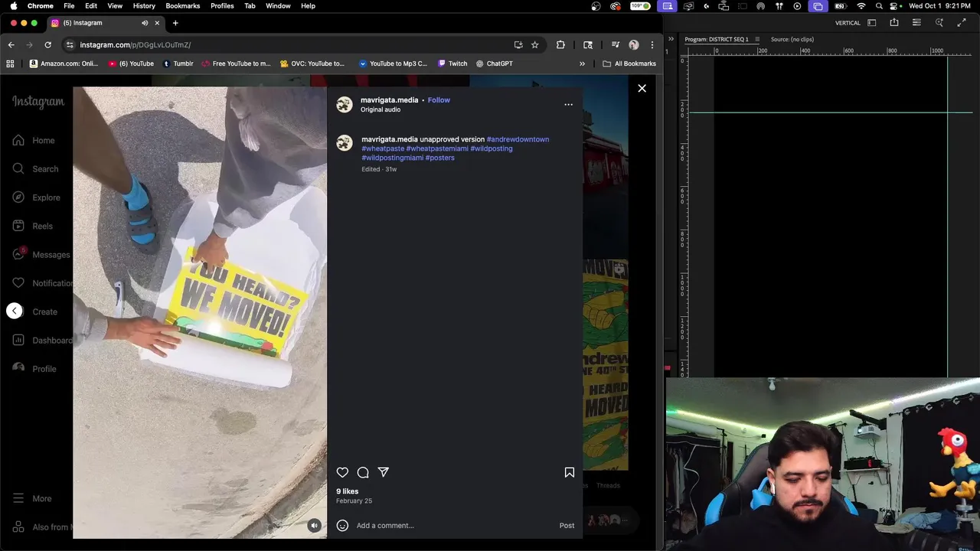The width and height of the screenshot is (980, 551).
Task: Mute the Instagram tab audio indicator
Action: (x=145, y=23)
